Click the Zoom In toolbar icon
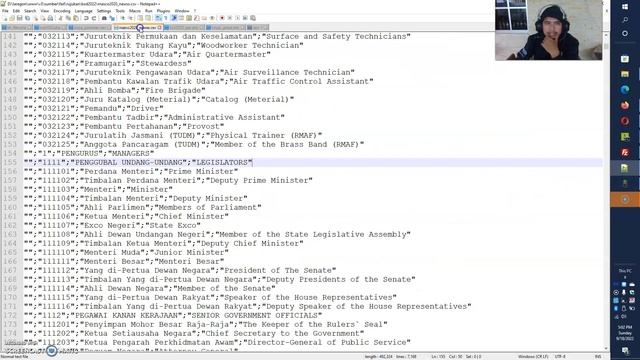This screenshot has height=360, width=640. [x=122, y=18]
